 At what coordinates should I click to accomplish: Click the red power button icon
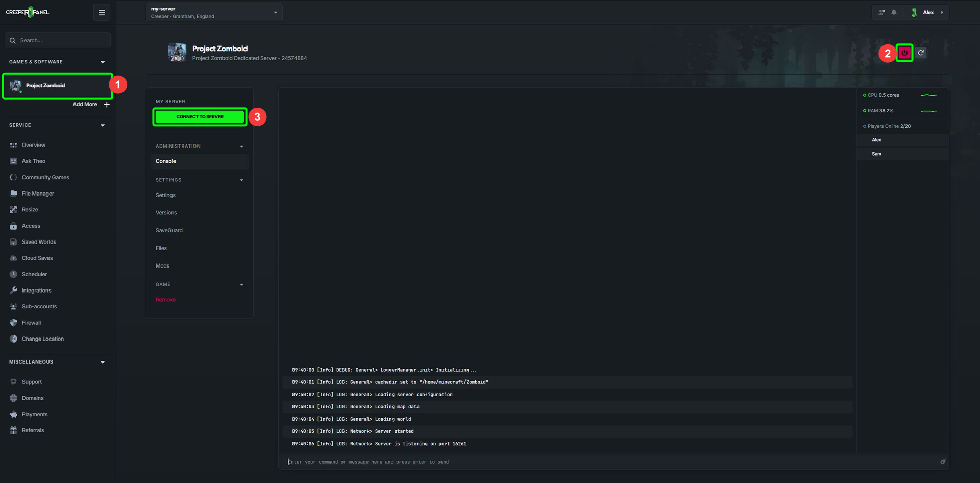coord(904,53)
